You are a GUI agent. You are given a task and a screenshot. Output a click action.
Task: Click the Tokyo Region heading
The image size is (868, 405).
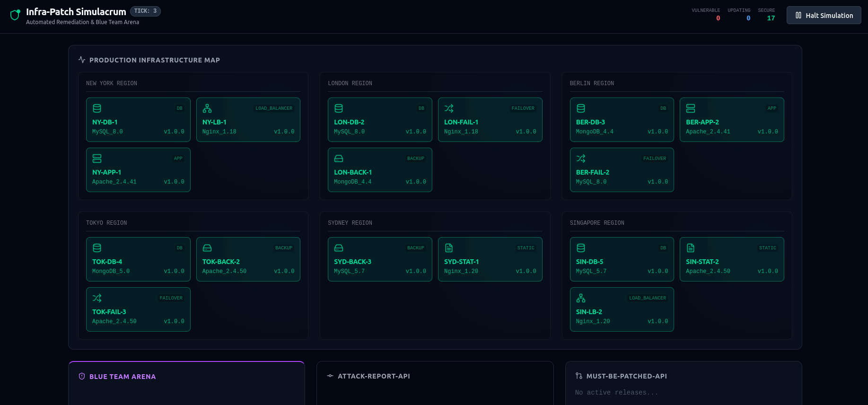[x=106, y=223]
